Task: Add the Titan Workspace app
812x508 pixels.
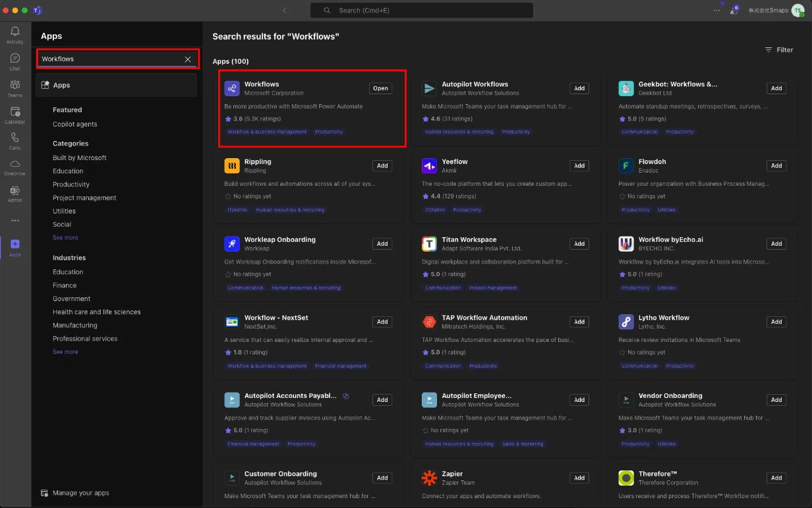Action: pos(579,244)
